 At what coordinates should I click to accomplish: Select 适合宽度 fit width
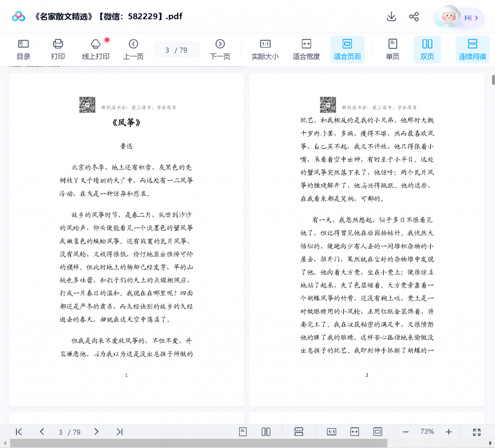306,50
